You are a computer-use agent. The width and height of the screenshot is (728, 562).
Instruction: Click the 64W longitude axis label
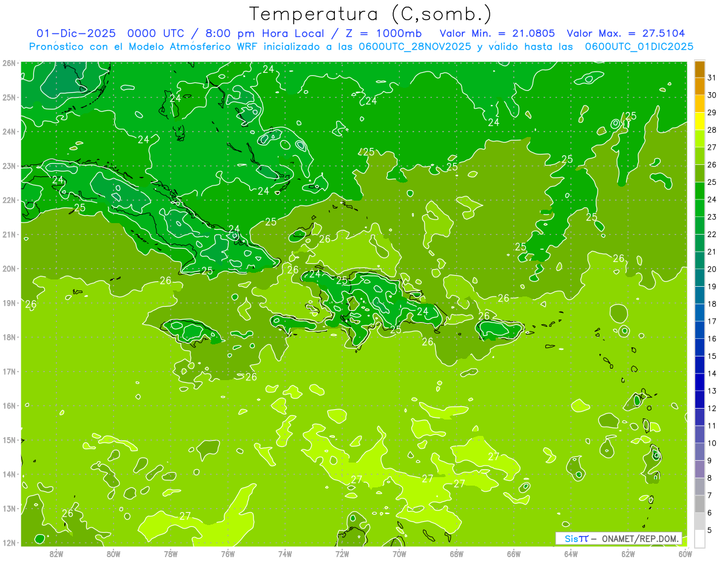[x=571, y=554]
